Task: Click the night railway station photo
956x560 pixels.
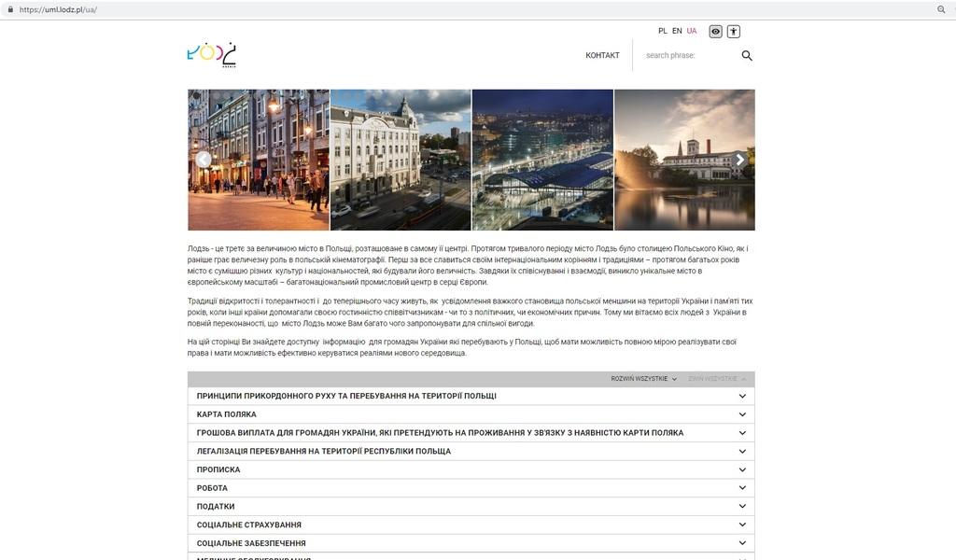Action: [542, 161]
